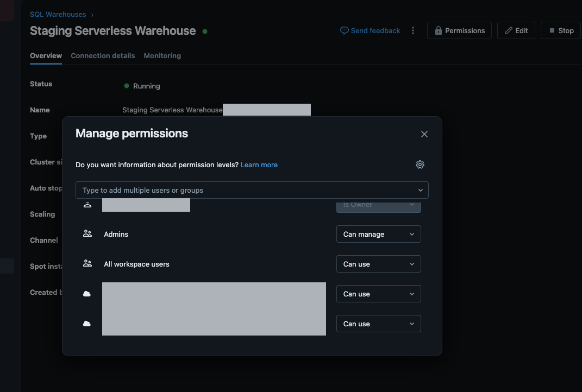Click the Edit warehouse button

pyautogui.click(x=516, y=30)
